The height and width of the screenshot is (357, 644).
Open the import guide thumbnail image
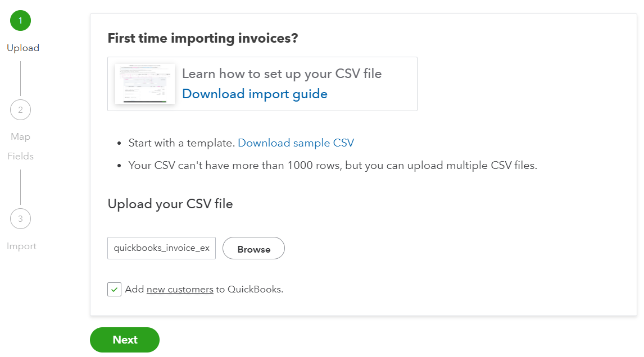click(x=145, y=84)
